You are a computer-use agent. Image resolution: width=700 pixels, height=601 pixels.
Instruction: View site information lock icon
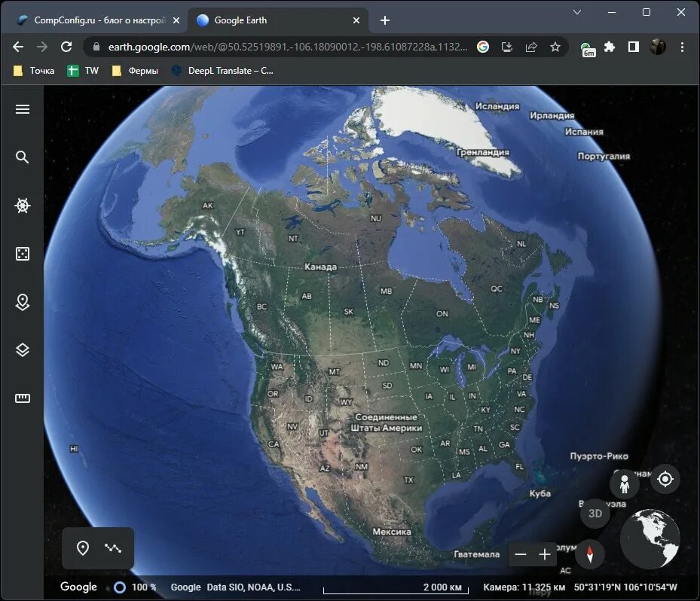pyautogui.click(x=96, y=47)
